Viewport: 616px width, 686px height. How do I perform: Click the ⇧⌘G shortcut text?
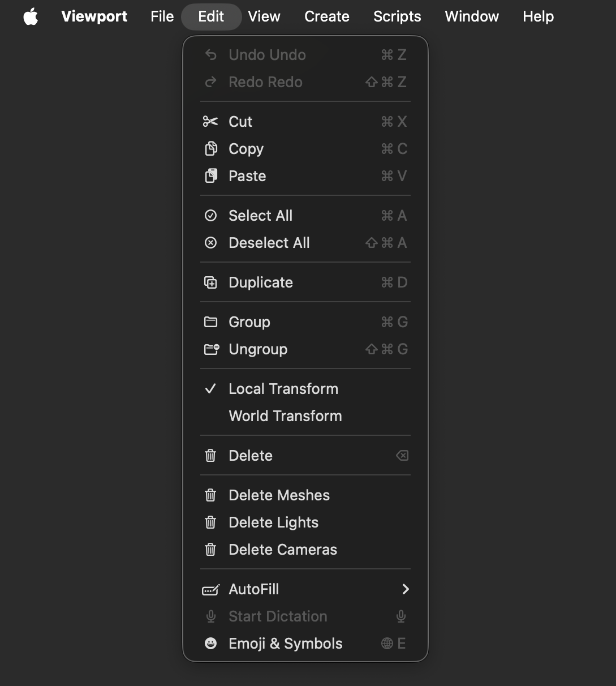tap(386, 349)
